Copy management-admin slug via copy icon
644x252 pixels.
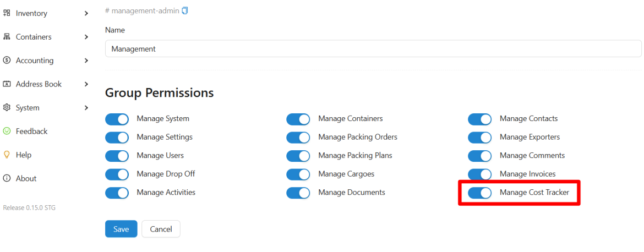click(x=185, y=10)
